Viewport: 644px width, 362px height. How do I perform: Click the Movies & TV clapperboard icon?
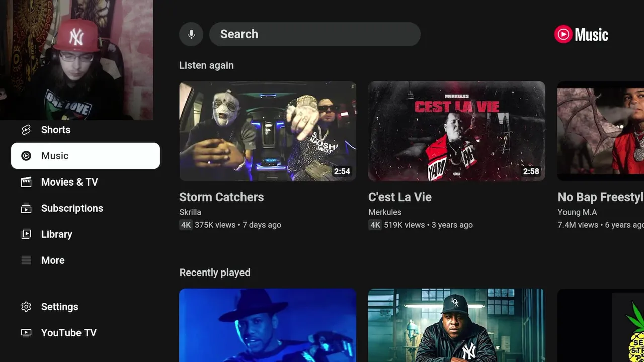26,182
